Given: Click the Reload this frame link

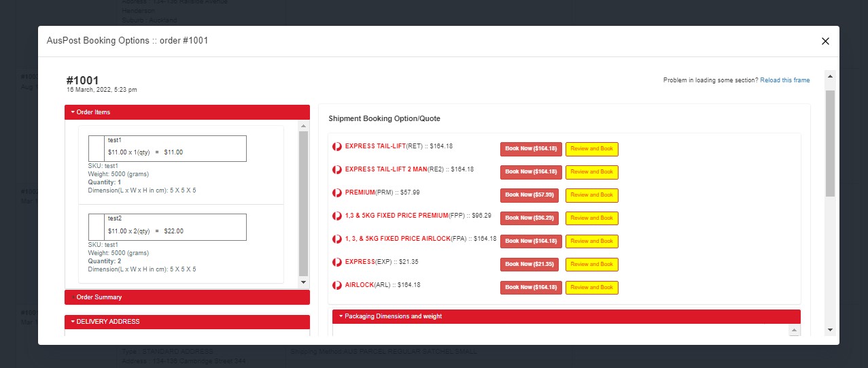Looking at the screenshot, I should point(785,80).
